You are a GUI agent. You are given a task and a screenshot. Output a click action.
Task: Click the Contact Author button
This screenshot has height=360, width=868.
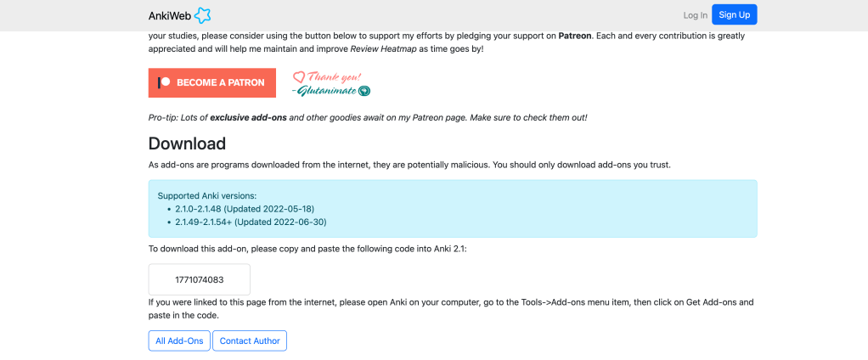[x=250, y=340]
